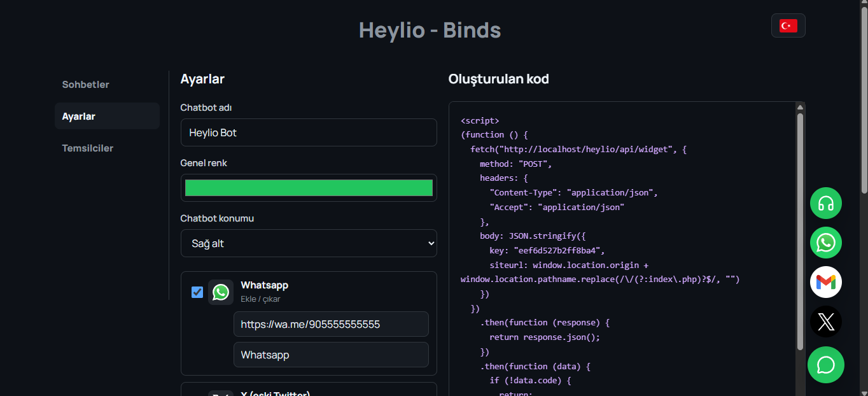Viewport: 868px width, 396px height.
Task: Click the Whatsapp label input field
Action: tap(331, 355)
